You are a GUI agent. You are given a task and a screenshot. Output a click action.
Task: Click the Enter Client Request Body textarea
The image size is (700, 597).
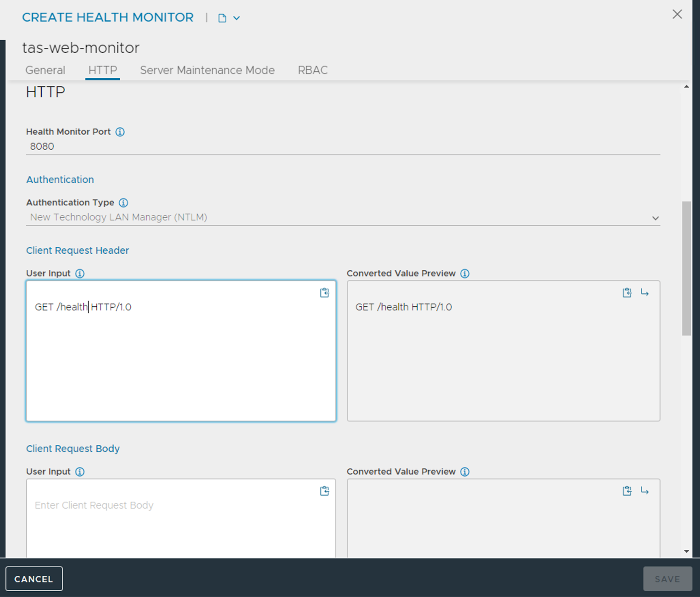coord(181,518)
